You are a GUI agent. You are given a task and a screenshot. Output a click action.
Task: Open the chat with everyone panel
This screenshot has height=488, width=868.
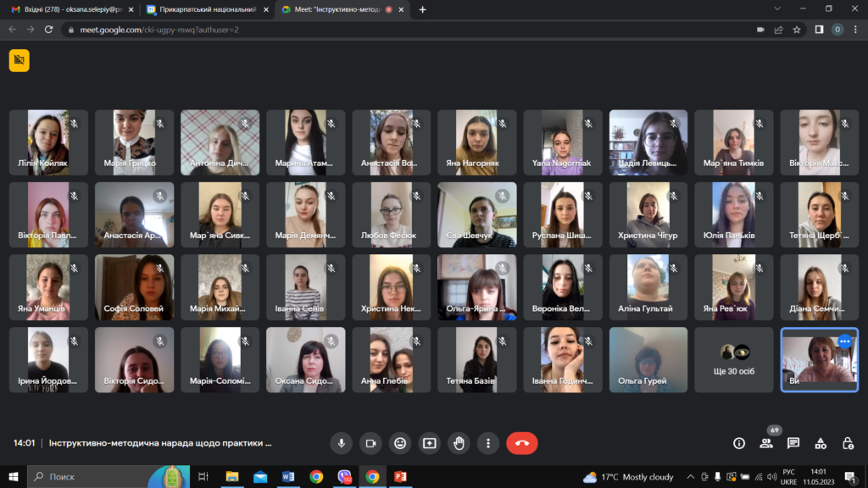tap(793, 443)
